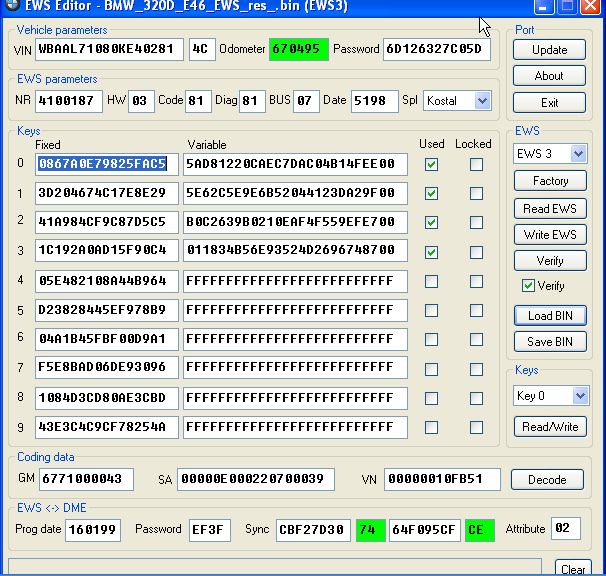Enable Used for key 4
Screen dimensions: 606x576
point(431,281)
